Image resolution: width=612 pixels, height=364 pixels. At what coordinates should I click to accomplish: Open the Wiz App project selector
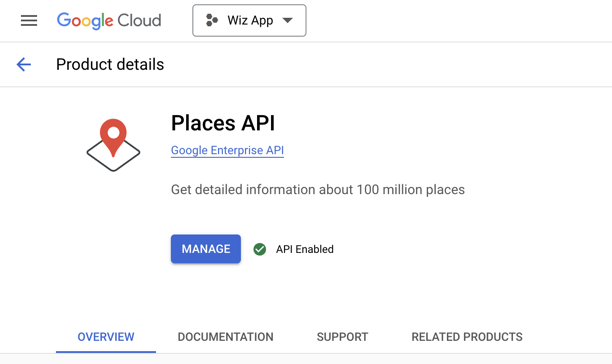click(x=249, y=21)
